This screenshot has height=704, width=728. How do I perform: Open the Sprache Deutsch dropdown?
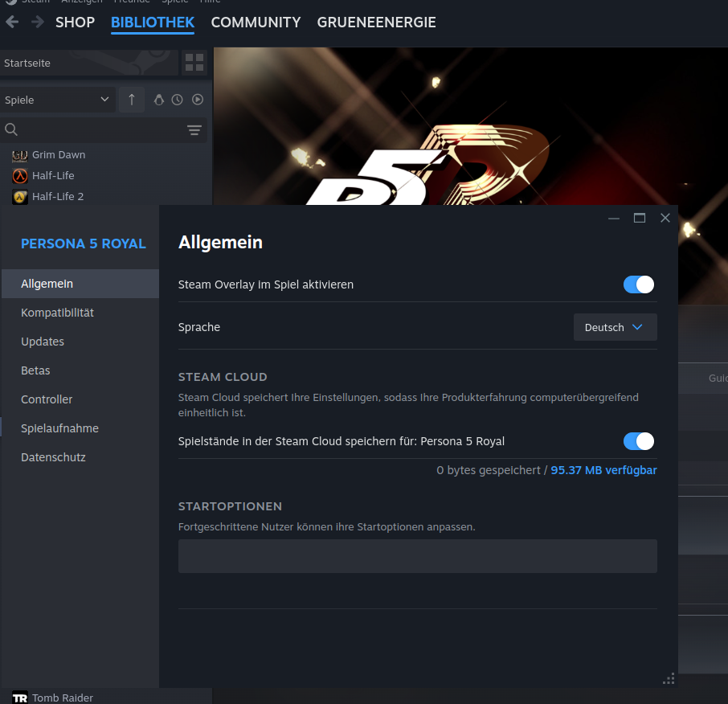(x=616, y=327)
